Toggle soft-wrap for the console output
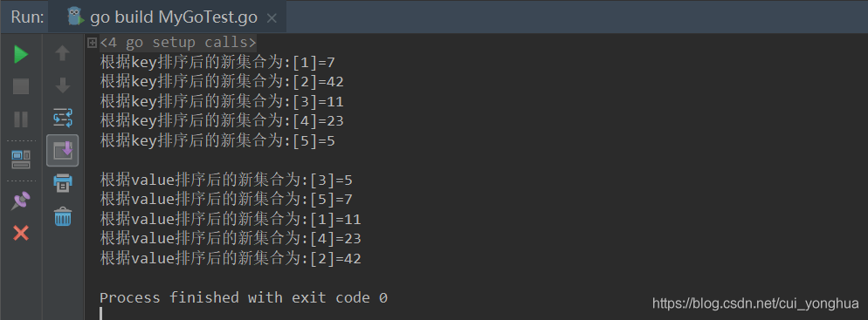Viewport: 868px width, 320px height. tap(63, 118)
